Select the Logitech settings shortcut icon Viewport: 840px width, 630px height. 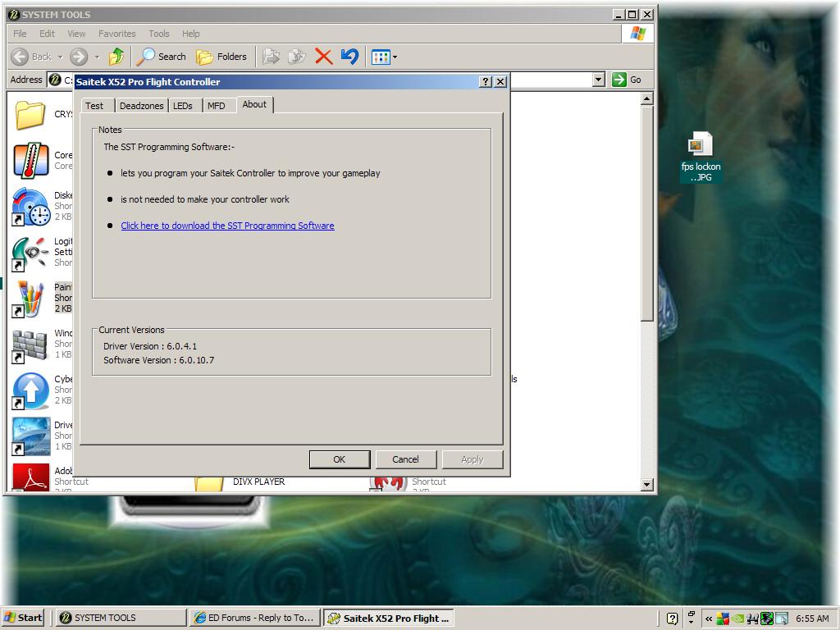coord(30,253)
